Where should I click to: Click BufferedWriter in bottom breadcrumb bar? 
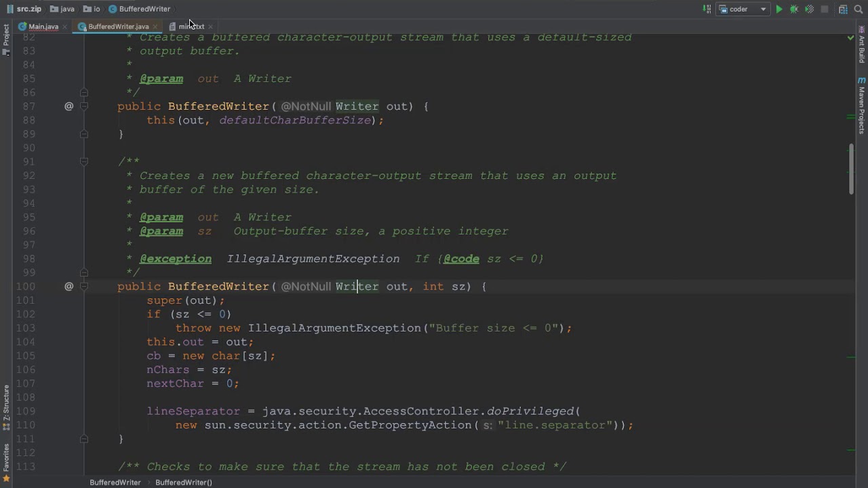[115, 483]
